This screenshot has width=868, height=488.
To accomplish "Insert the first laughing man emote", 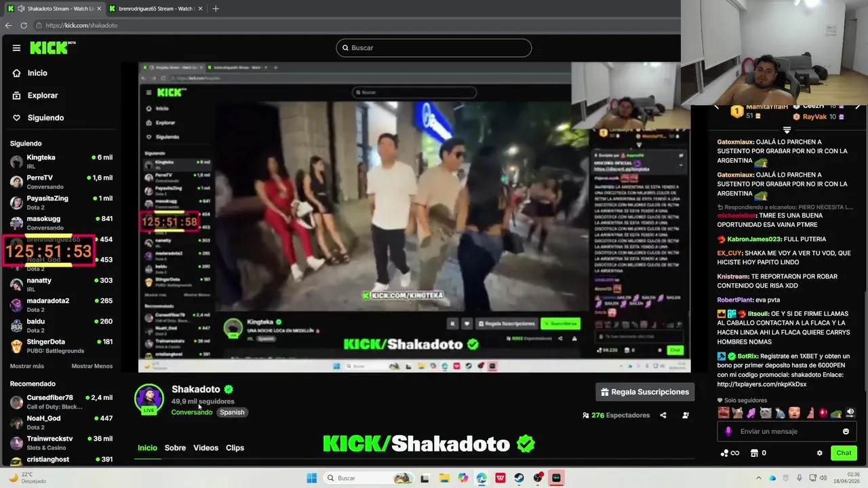I will point(724,413).
